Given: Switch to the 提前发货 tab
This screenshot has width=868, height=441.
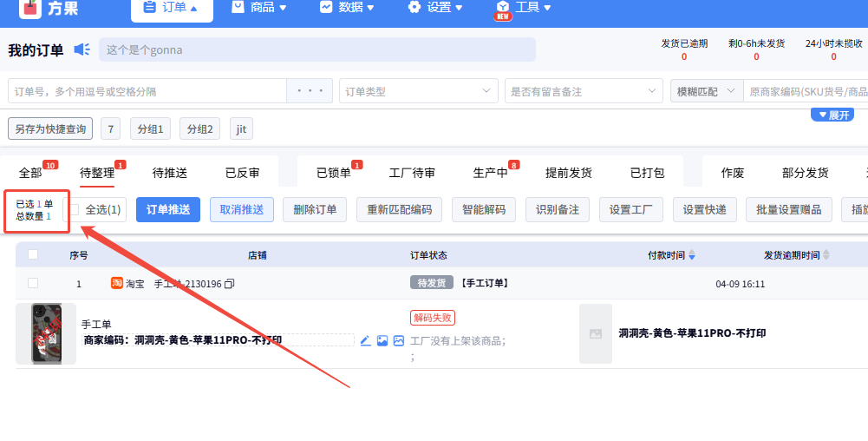Looking at the screenshot, I should click(x=569, y=173).
